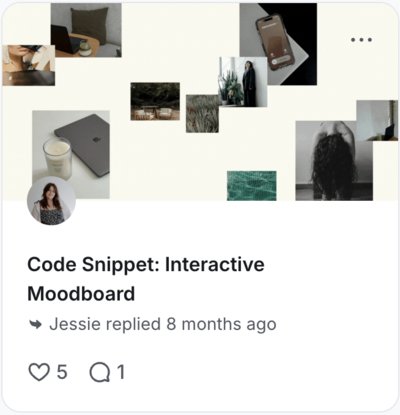
Task: Select the woman standing by plants photo
Action: pyautogui.click(x=243, y=82)
